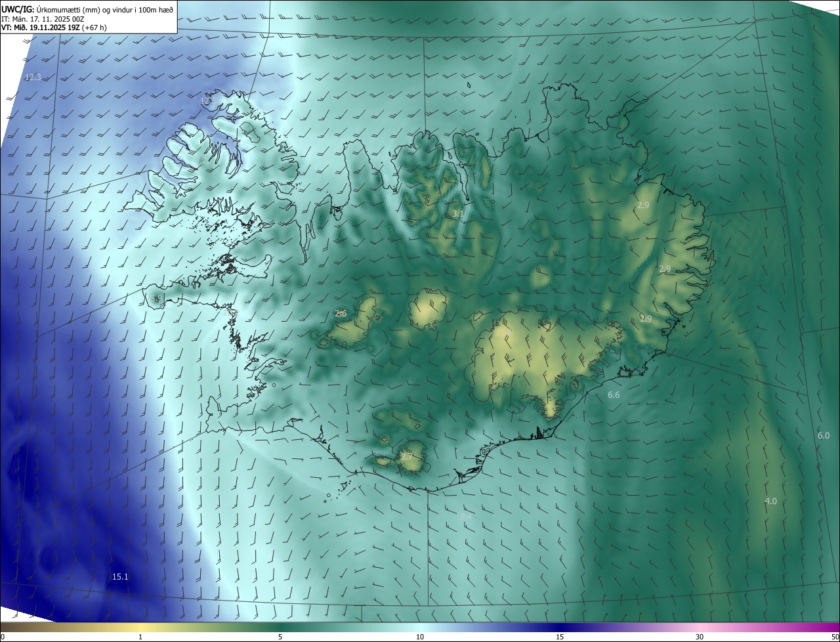The width and height of the screenshot is (840, 642).
Task: Click the colorbar tick label 1
Action: pyautogui.click(x=140, y=637)
